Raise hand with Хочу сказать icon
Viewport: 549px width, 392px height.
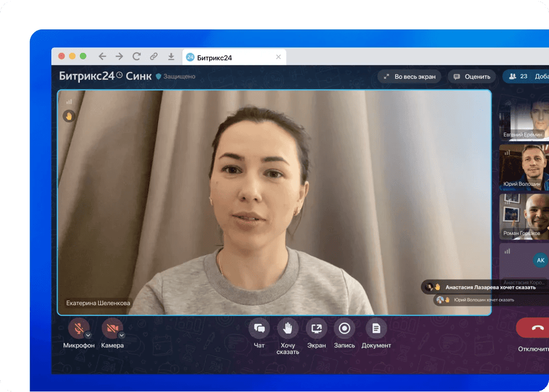(288, 329)
